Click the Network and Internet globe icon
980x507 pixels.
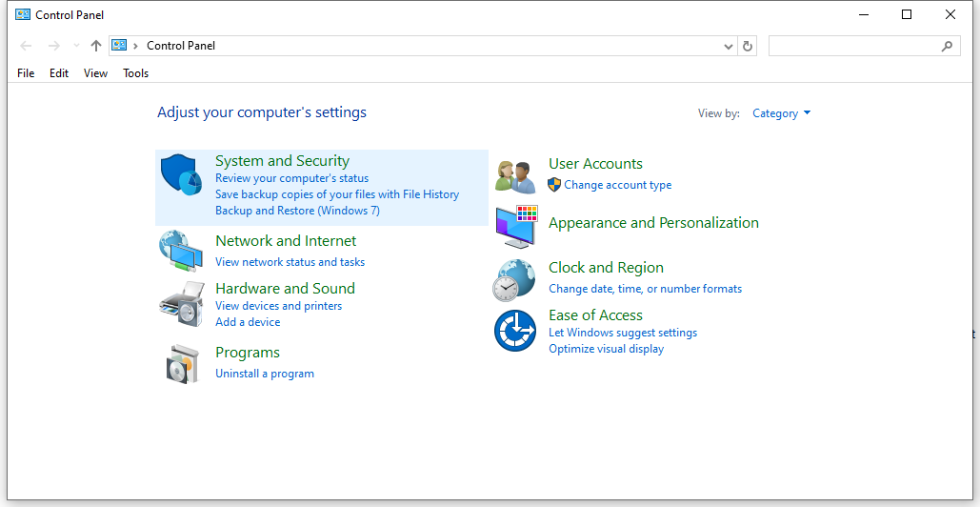click(181, 251)
